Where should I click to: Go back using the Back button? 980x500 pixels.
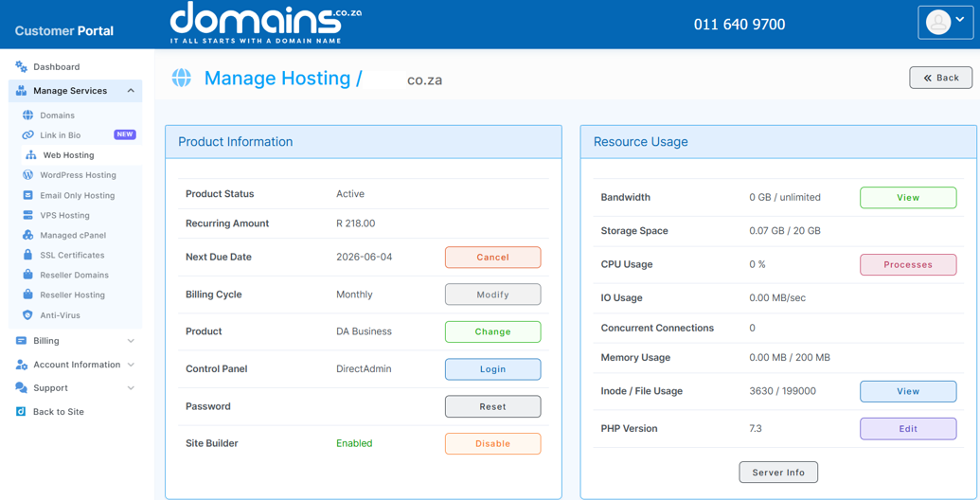pos(940,78)
